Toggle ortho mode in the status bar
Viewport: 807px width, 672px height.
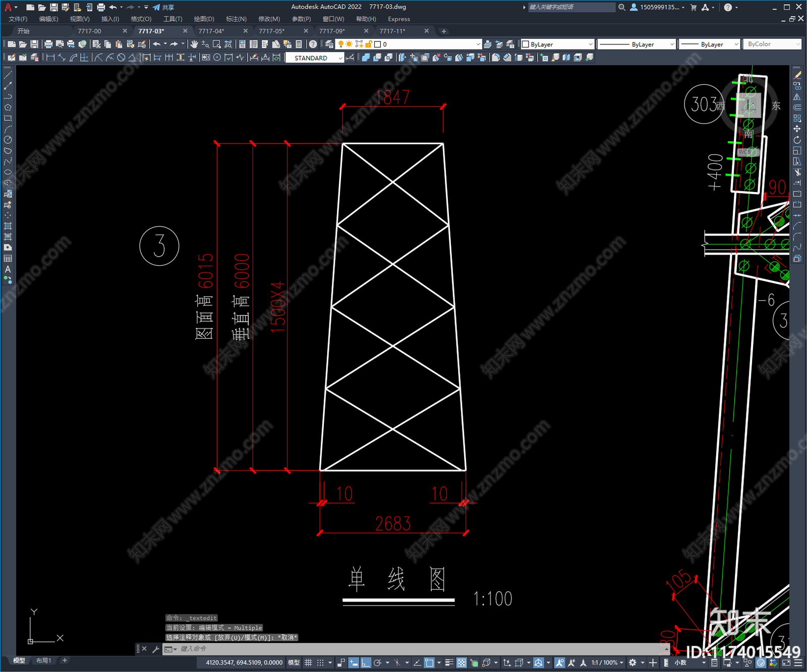click(366, 662)
